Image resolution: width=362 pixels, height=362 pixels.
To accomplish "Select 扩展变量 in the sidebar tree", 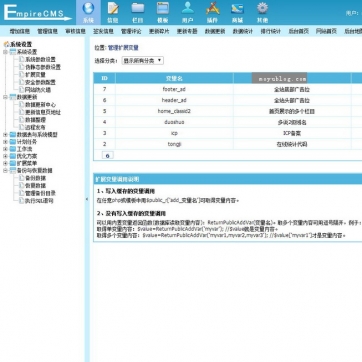I will click(x=35, y=75).
